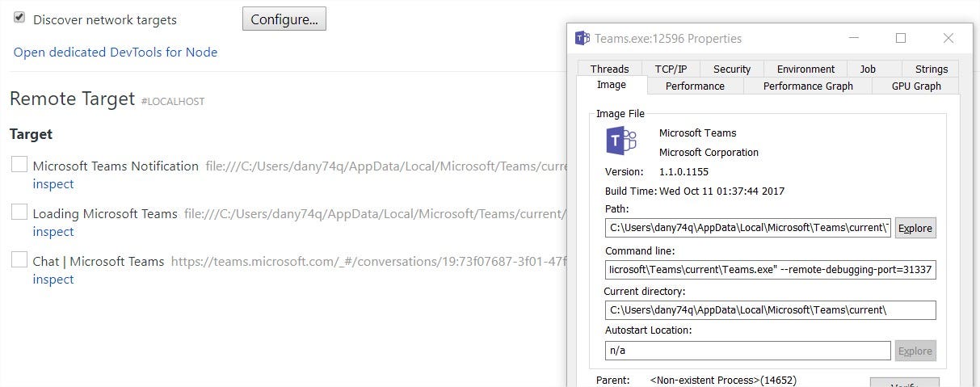Inspect the Chat | Microsoft Teams target
The width and height of the screenshot is (980, 387).
[x=53, y=280]
